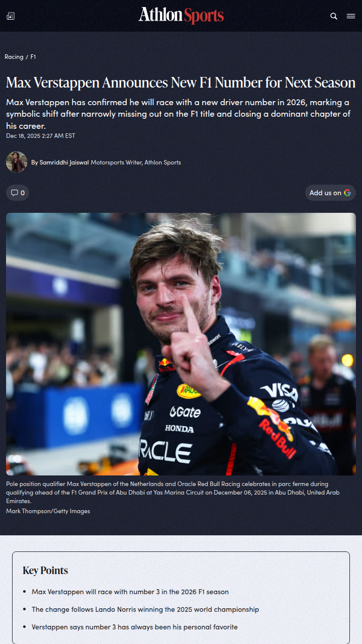Screen dimensions: 362x644
Task: Click the Add us on button
Action: point(330,193)
